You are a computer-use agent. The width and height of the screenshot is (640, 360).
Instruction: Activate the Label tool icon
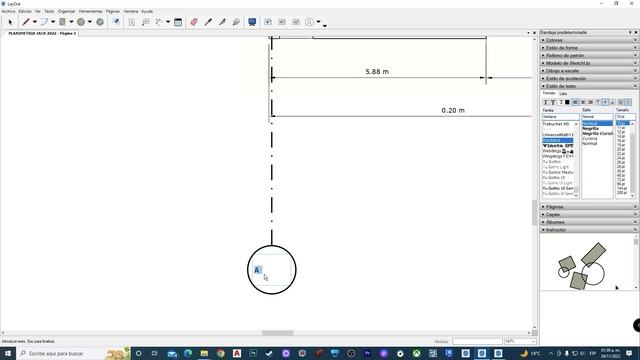point(146,22)
